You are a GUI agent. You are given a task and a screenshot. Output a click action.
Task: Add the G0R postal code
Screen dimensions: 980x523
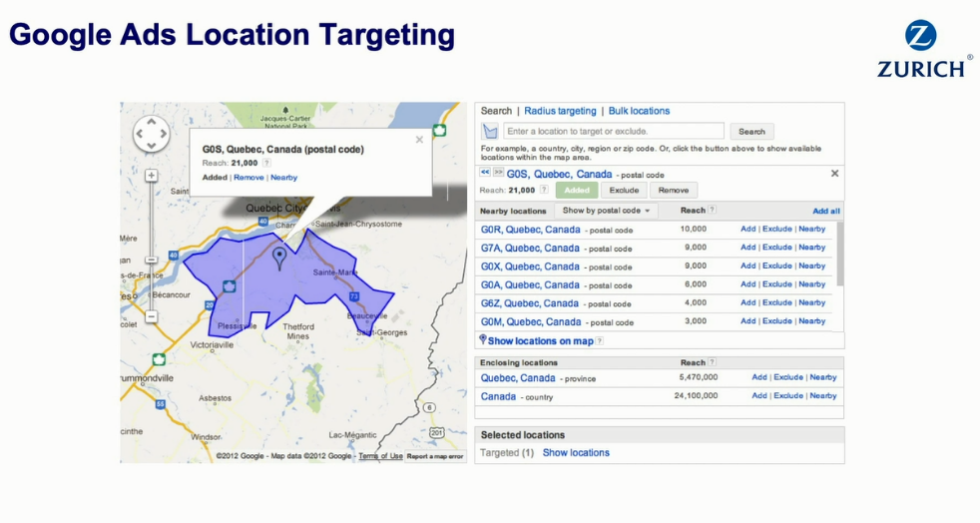[748, 229]
